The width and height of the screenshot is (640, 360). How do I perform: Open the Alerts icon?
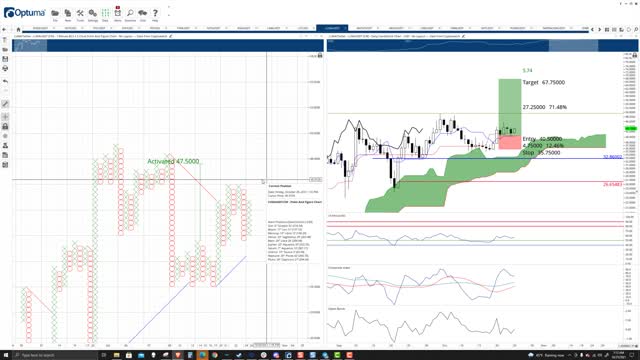click(118, 14)
